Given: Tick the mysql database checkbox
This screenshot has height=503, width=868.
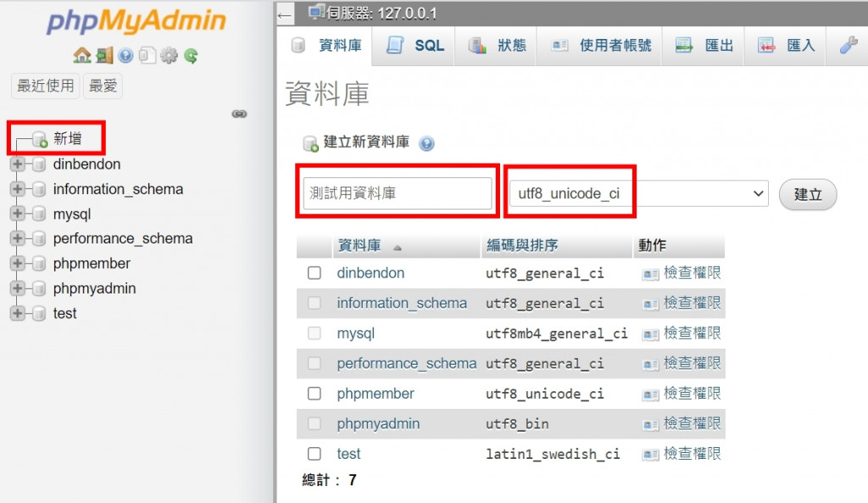Looking at the screenshot, I should tap(314, 333).
